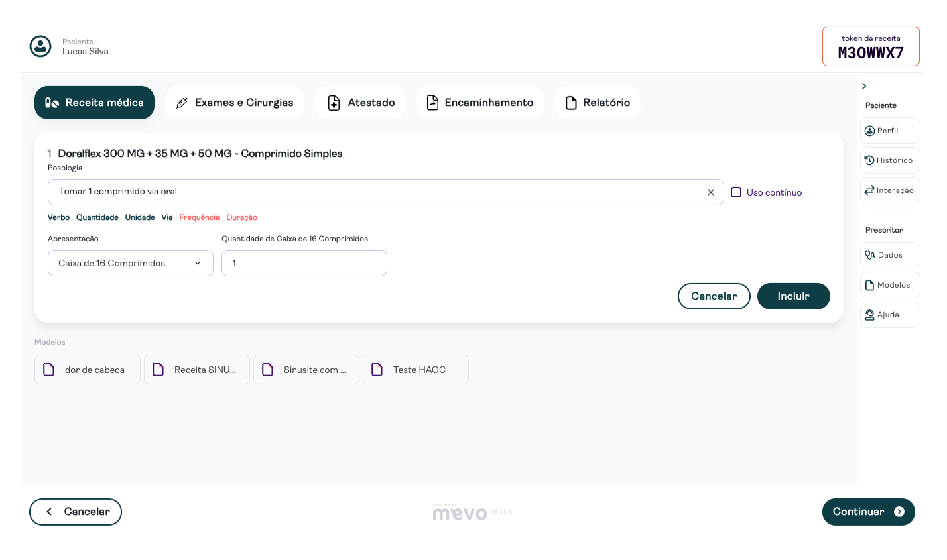Open the Modelos sidebar item

pos(889,285)
